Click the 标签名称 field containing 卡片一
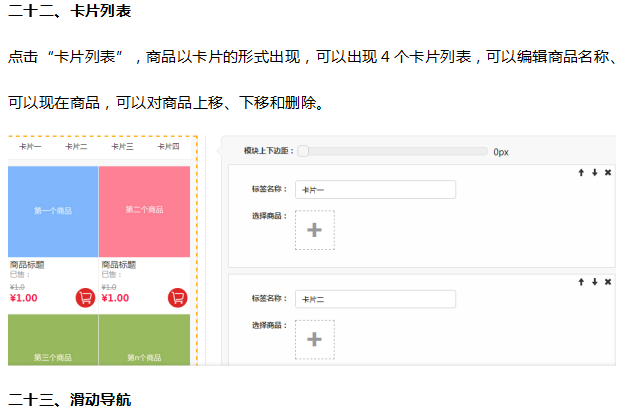 click(x=375, y=189)
